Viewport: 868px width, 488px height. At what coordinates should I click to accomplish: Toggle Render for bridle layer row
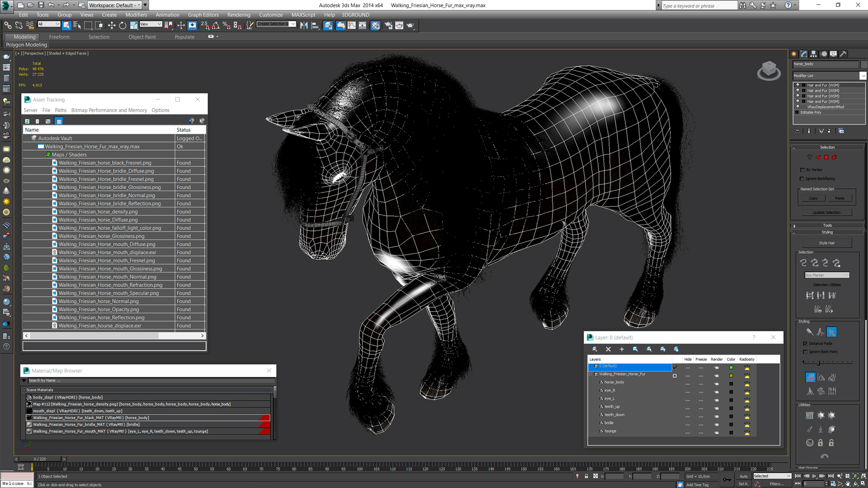717,424
